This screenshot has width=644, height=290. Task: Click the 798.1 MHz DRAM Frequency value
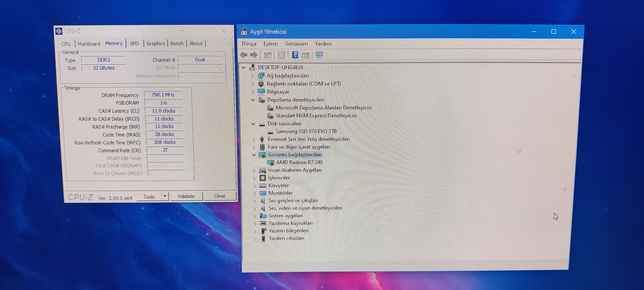tap(163, 95)
